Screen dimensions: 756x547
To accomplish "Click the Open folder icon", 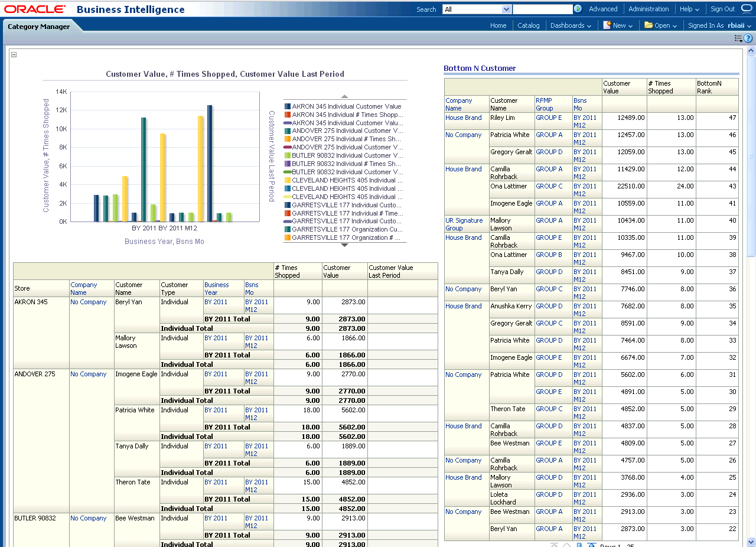I will pyautogui.click(x=649, y=25).
